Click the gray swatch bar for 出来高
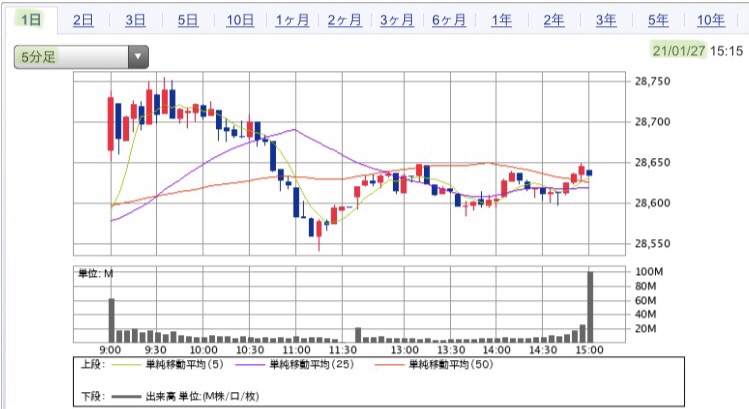 pyautogui.click(x=127, y=397)
